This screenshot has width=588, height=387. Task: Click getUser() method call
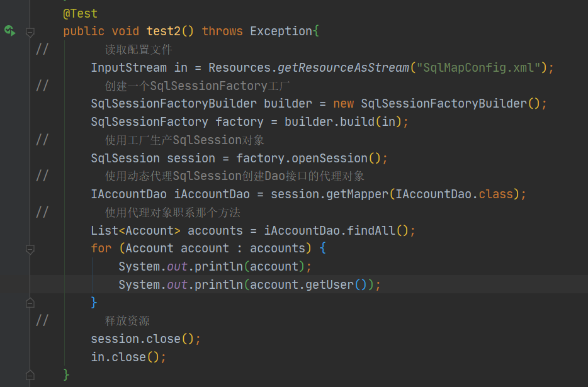(x=336, y=285)
